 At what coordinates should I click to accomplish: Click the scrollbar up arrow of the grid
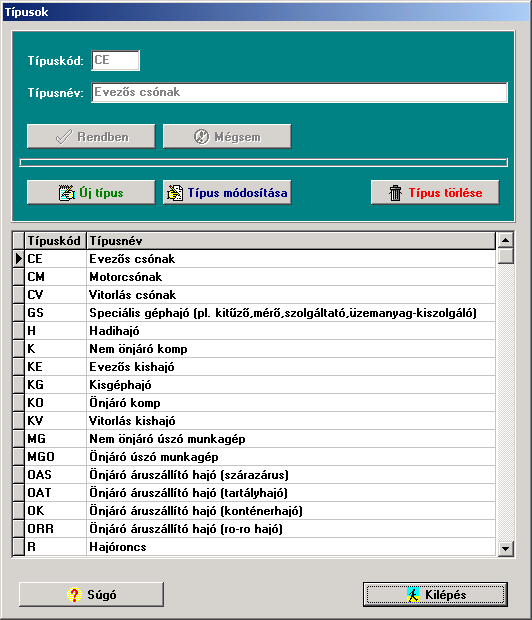click(x=505, y=240)
